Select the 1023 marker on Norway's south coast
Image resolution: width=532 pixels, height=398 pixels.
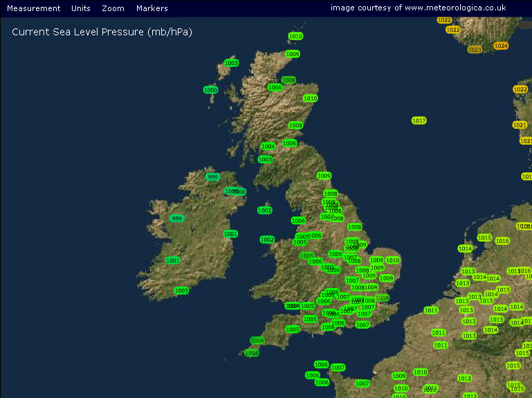(475, 50)
